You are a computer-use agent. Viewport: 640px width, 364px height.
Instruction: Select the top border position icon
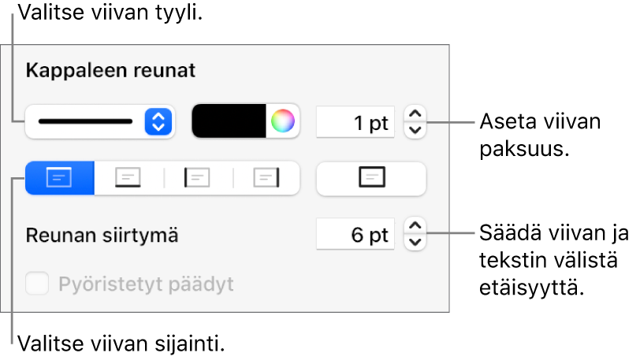pyautogui.click(x=60, y=179)
